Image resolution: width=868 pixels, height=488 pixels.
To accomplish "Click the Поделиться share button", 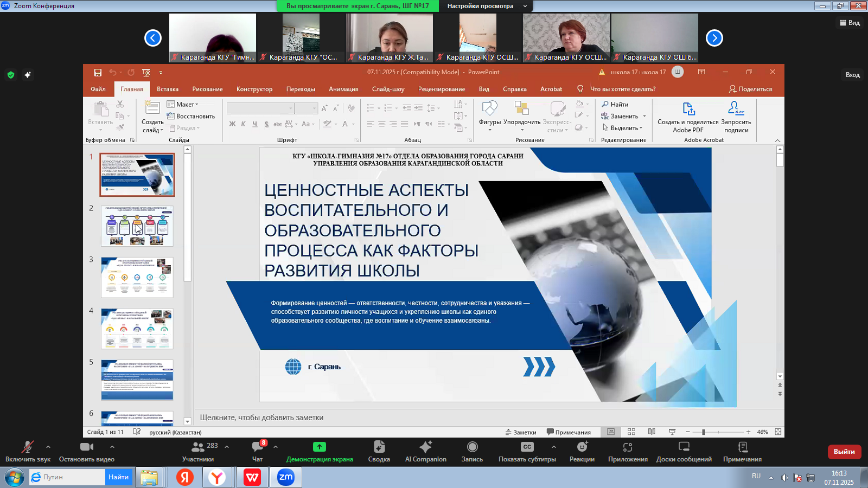I will [750, 89].
